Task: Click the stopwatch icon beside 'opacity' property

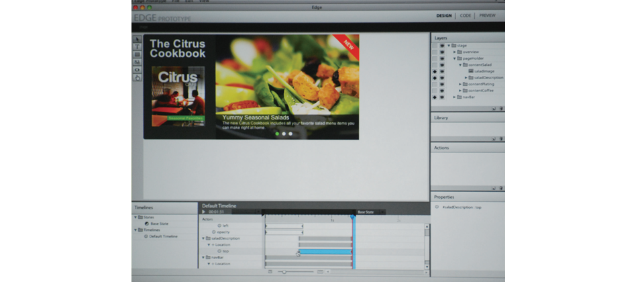Action: point(213,232)
